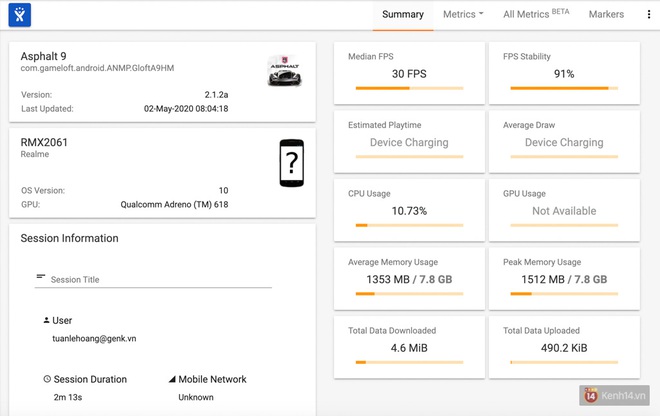Click the Asphalt 9 app icon
The height and width of the screenshot is (416, 660).
[285, 70]
